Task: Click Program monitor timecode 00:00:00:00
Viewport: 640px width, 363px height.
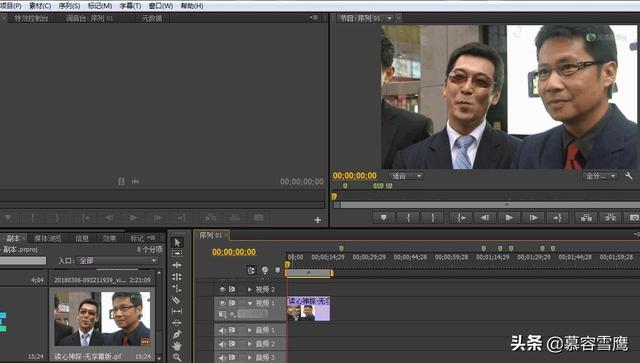Action: [x=354, y=176]
